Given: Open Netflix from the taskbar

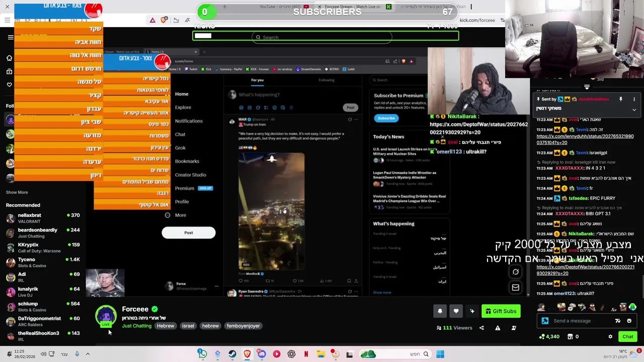Looking at the screenshot, I should pyautogui.click(x=306, y=354).
